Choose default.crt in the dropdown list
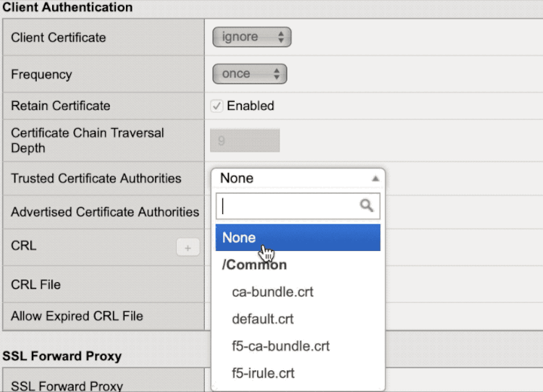The height and width of the screenshot is (392, 543). [263, 319]
